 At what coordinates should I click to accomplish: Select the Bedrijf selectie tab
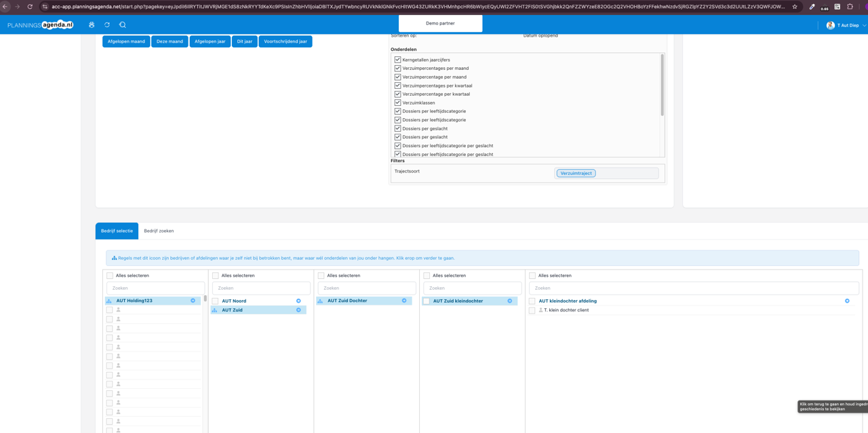point(117,231)
